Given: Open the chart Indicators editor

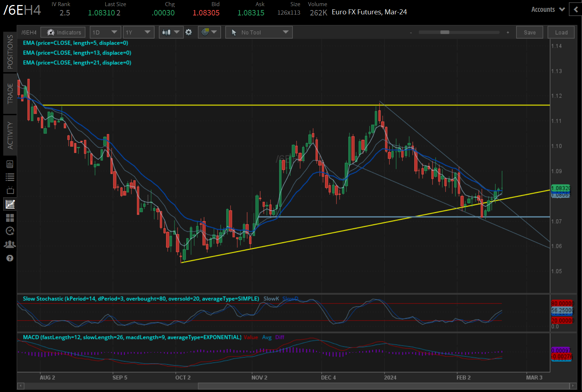Looking at the screenshot, I should click(x=63, y=32).
